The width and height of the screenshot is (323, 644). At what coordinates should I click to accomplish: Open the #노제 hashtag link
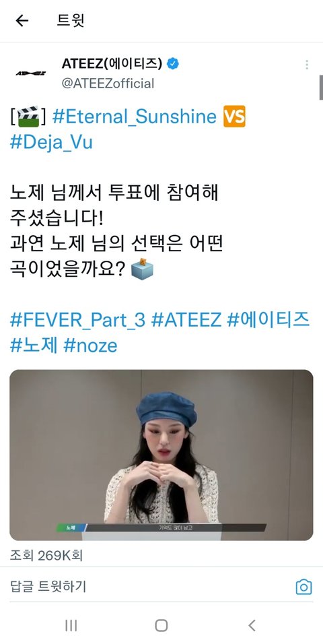pos(34,346)
